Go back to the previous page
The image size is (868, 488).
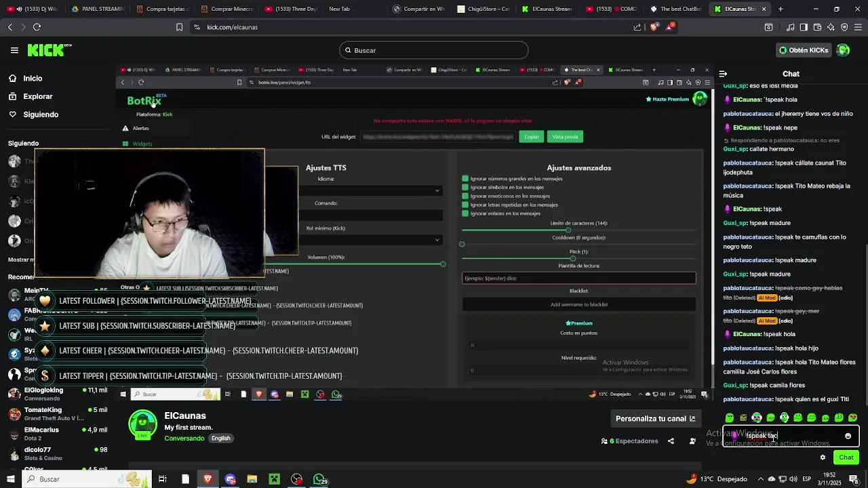point(9,27)
